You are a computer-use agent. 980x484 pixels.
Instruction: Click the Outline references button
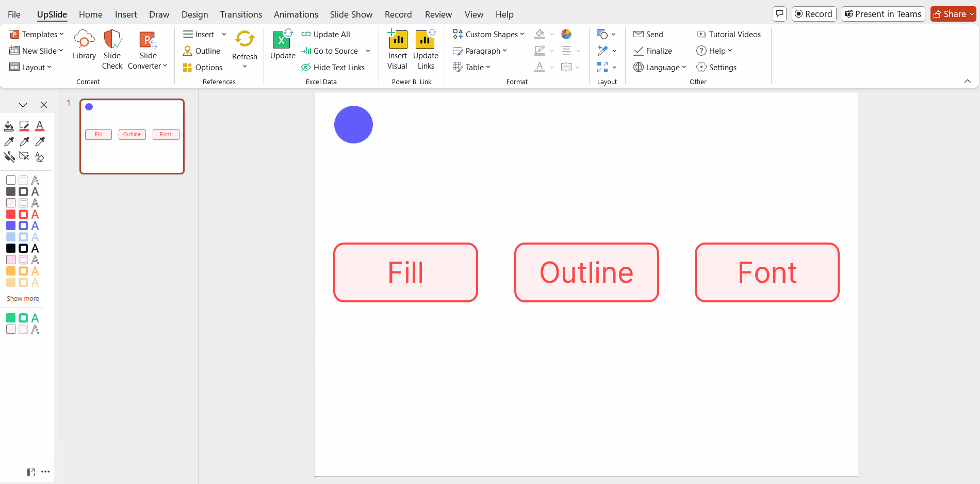pyautogui.click(x=202, y=51)
